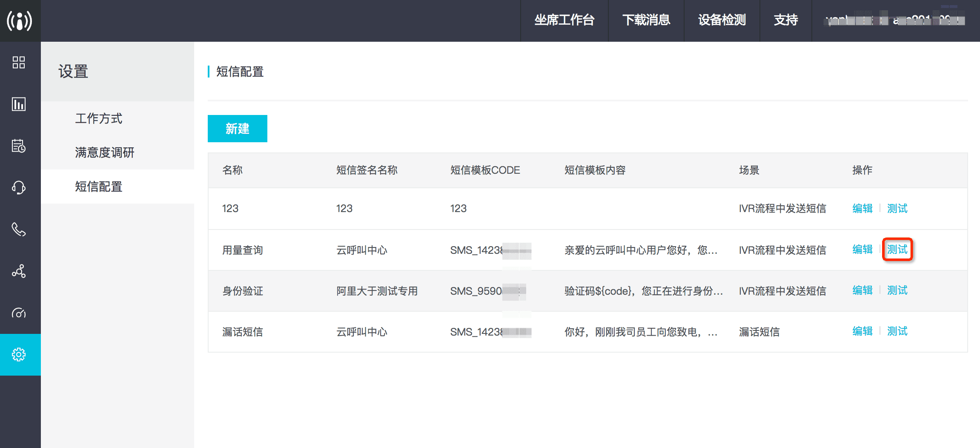The width and height of the screenshot is (980, 448).
Task: Click 测试 for the 漏话短信 row
Action: tap(897, 331)
